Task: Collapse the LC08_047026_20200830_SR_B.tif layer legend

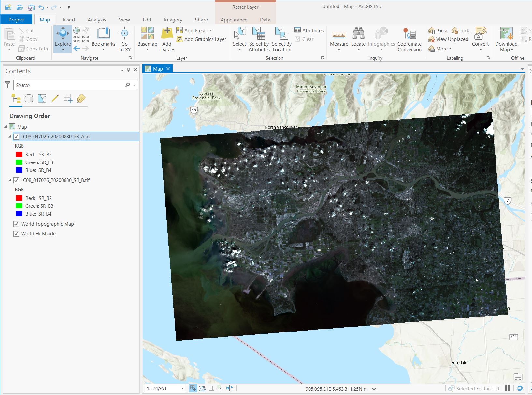Action: 10,180
